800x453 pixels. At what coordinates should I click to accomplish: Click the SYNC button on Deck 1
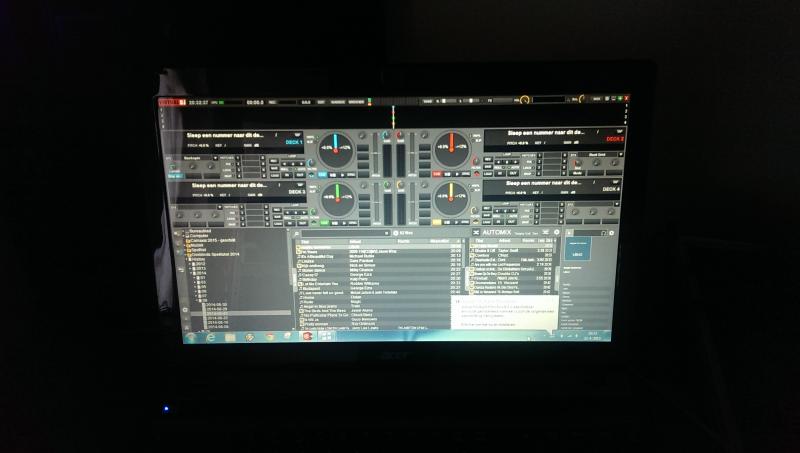pyautogui.click(x=351, y=175)
